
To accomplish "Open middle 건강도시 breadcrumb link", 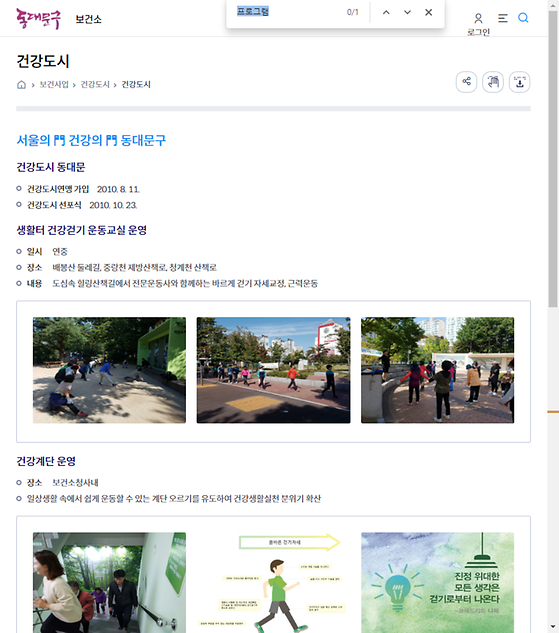I will pyautogui.click(x=95, y=84).
